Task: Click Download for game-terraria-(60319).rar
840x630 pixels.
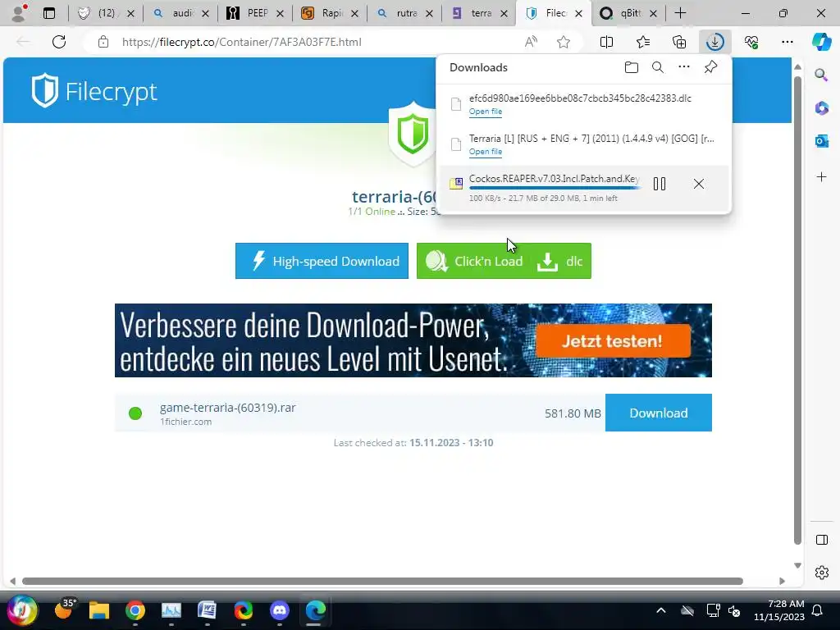Action: click(x=659, y=413)
